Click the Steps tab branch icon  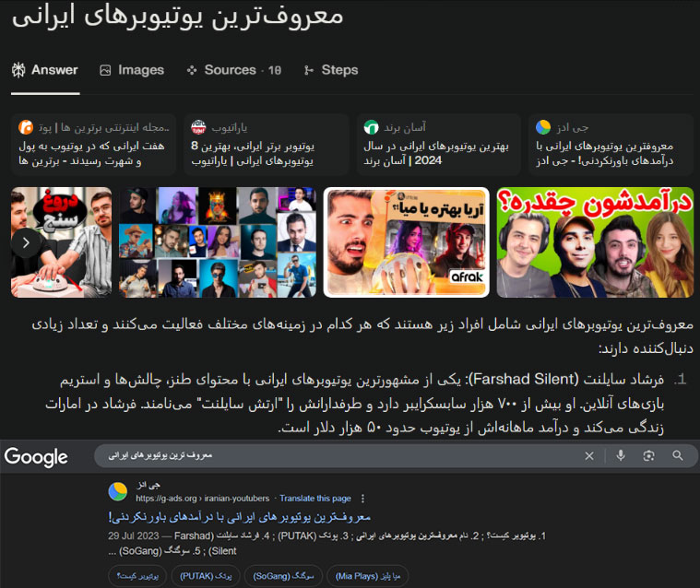coord(308,70)
